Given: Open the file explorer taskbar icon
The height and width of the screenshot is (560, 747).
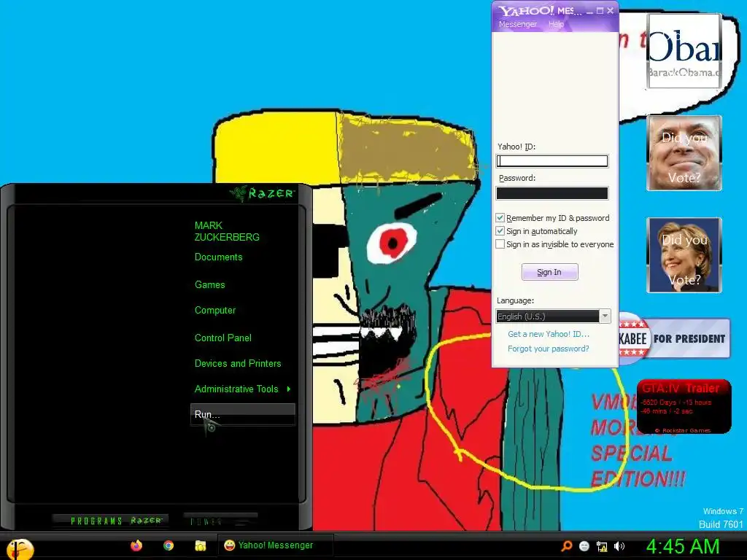Looking at the screenshot, I should tap(201, 545).
